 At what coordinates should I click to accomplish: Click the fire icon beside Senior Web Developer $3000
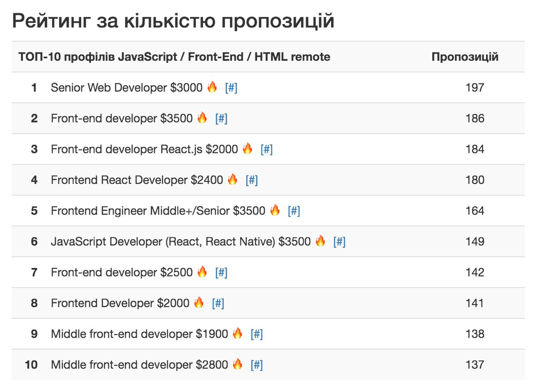point(212,87)
